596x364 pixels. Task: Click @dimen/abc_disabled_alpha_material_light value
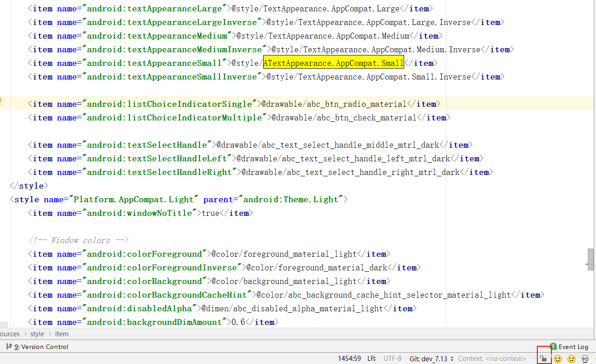tap(292, 309)
